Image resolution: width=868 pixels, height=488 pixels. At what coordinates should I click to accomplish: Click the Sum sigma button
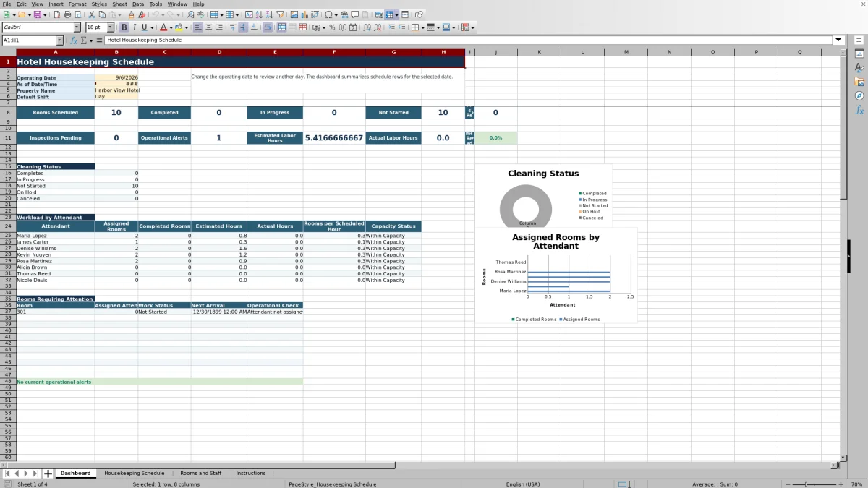[83, 40]
